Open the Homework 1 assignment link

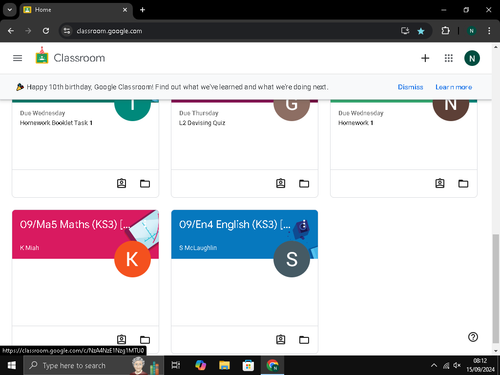(356, 123)
